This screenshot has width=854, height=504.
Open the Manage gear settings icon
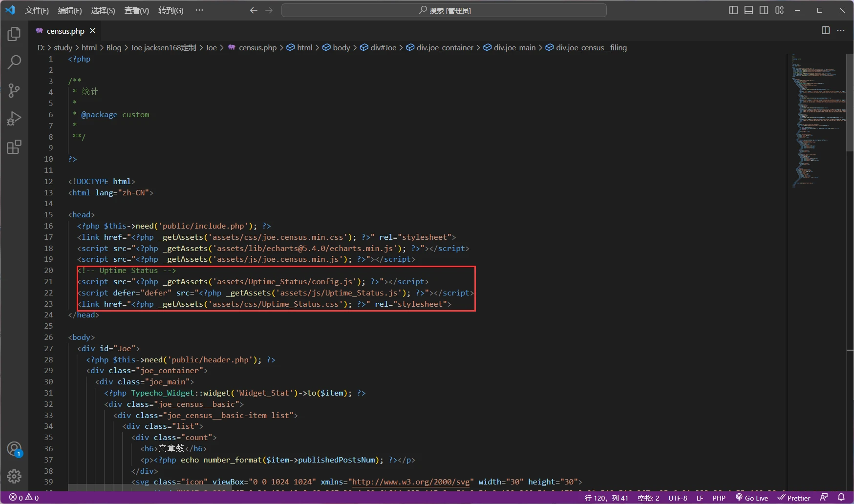pyautogui.click(x=14, y=476)
